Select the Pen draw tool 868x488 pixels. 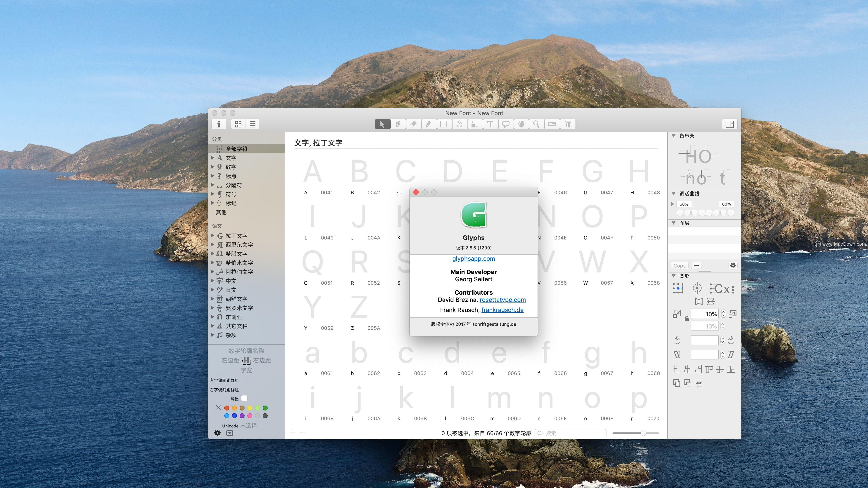[398, 124]
